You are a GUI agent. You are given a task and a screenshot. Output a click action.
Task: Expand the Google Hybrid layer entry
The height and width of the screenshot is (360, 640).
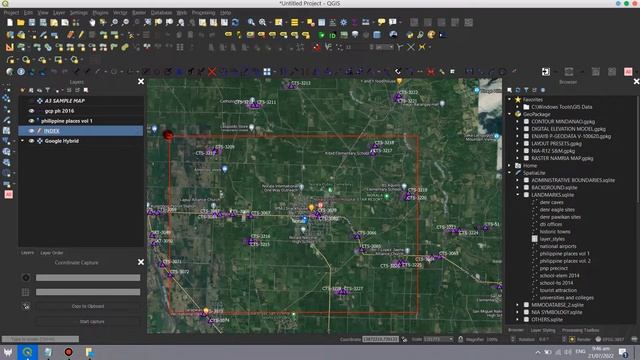pos(22,141)
